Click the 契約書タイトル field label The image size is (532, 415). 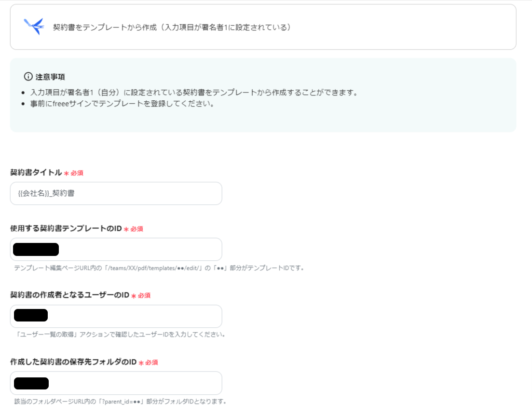36,172
